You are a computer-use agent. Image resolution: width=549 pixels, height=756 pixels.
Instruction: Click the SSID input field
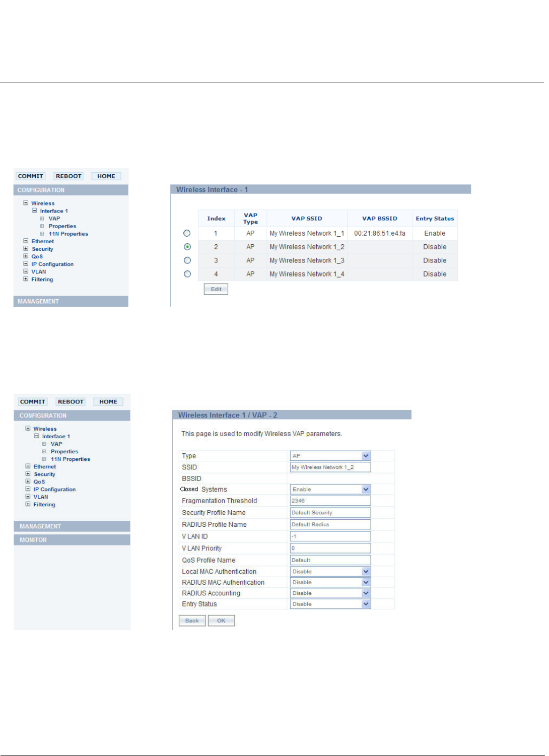pos(330,467)
